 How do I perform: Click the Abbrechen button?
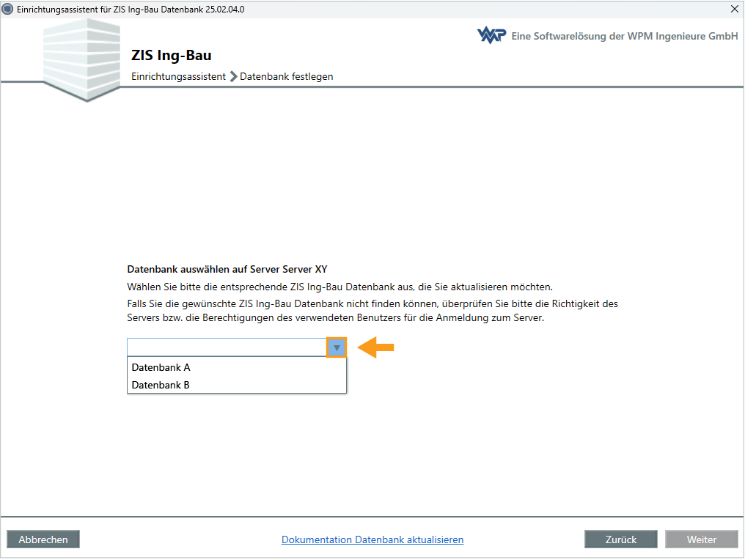[x=43, y=539]
